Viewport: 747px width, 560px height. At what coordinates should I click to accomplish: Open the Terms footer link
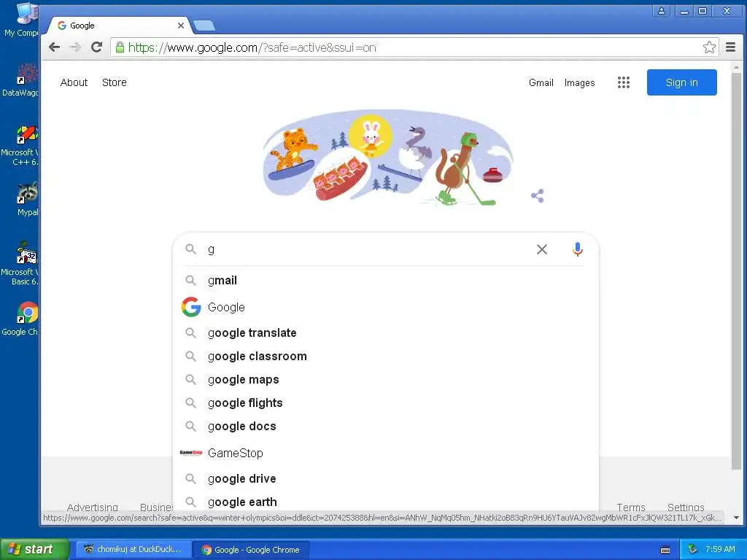click(631, 507)
